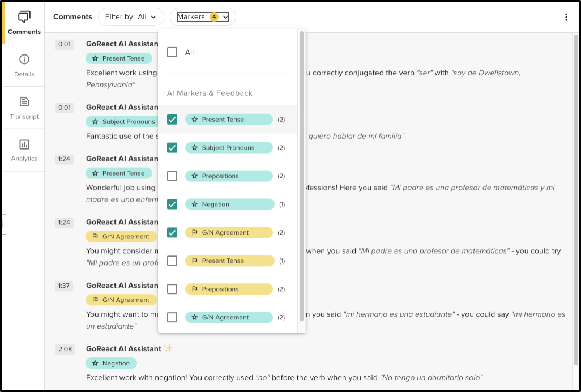581x392 pixels.
Task: Uncheck the Subject Pronouns marker
Action: [172, 147]
